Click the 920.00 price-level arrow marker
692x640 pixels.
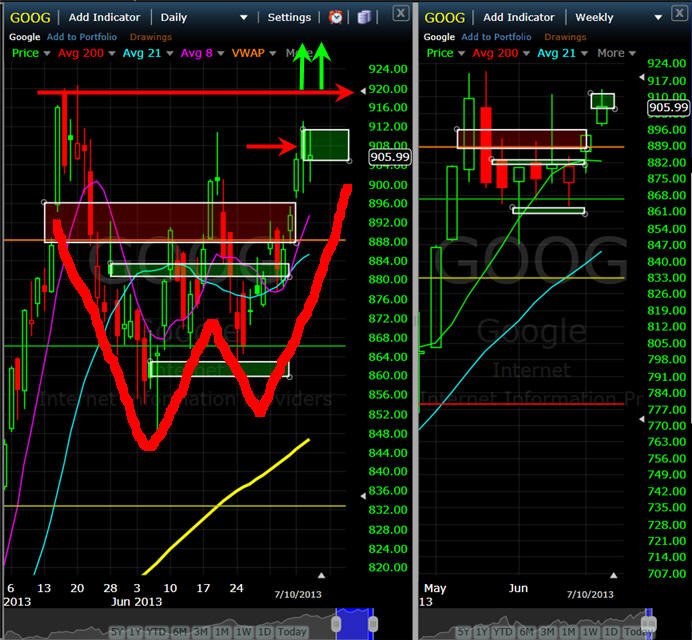point(363,91)
